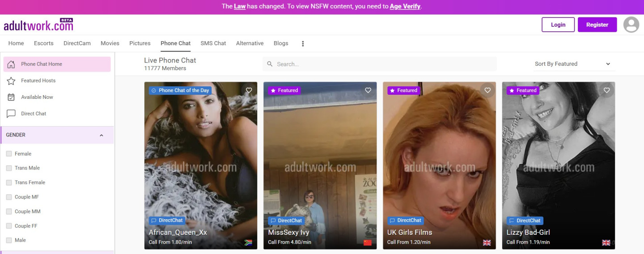644x254 pixels.
Task: Favorite MissSexy Ivy with heart icon
Action: (x=368, y=90)
